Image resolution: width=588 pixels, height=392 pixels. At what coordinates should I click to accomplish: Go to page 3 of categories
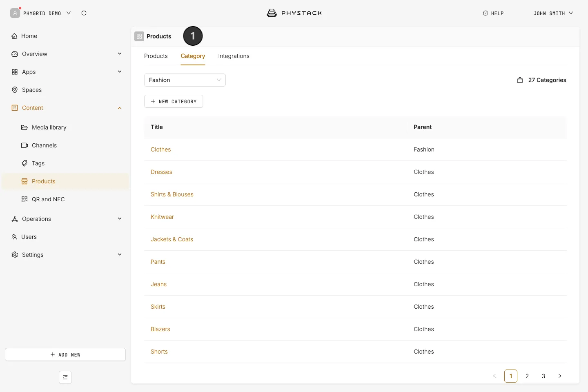click(x=543, y=376)
